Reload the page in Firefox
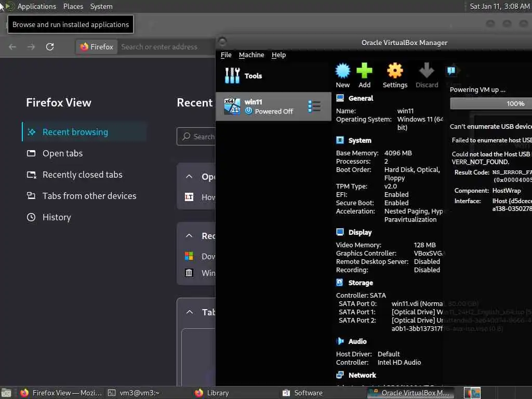The image size is (532, 399). coord(50,47)
